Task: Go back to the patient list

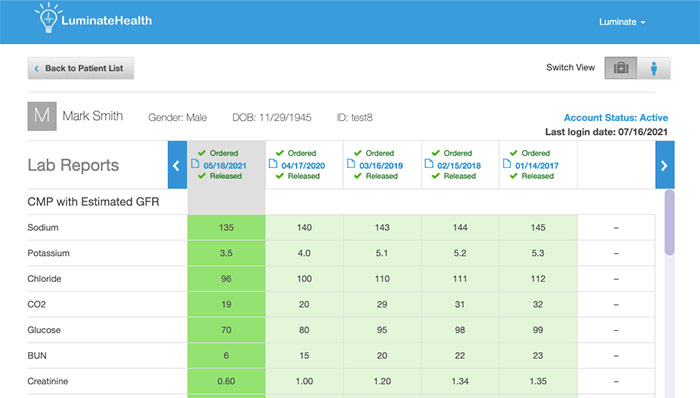Action: (x=81, y=68)
